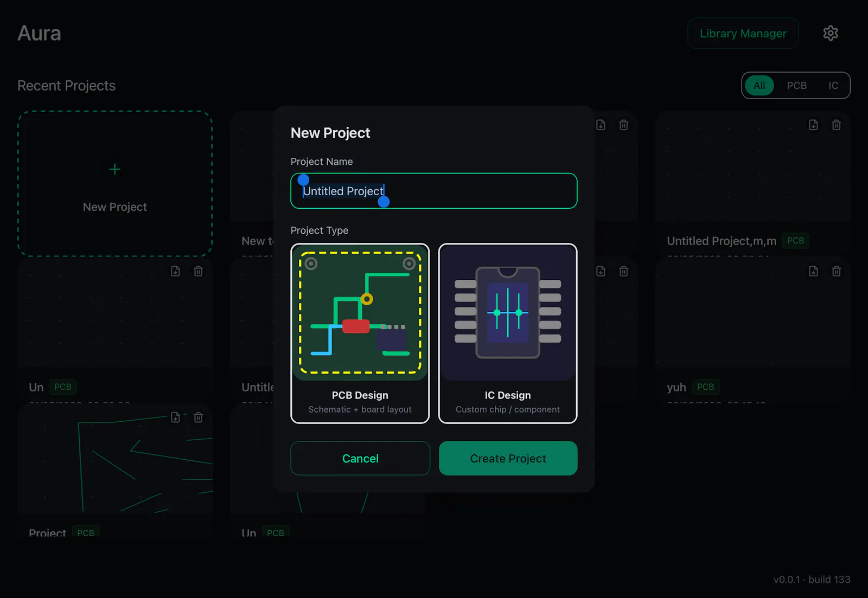Click the plus icon in New Project card
The image size is (868, 598).
[x=114, y=169]
